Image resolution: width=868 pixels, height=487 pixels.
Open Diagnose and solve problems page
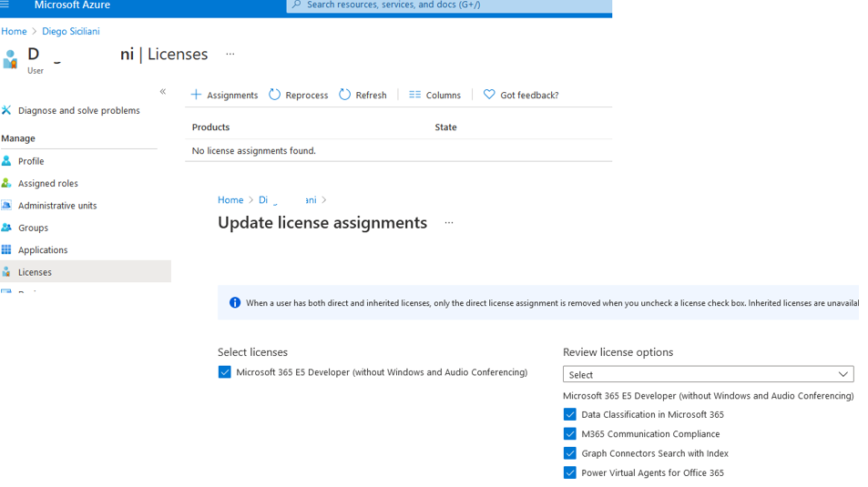[79, 111]
